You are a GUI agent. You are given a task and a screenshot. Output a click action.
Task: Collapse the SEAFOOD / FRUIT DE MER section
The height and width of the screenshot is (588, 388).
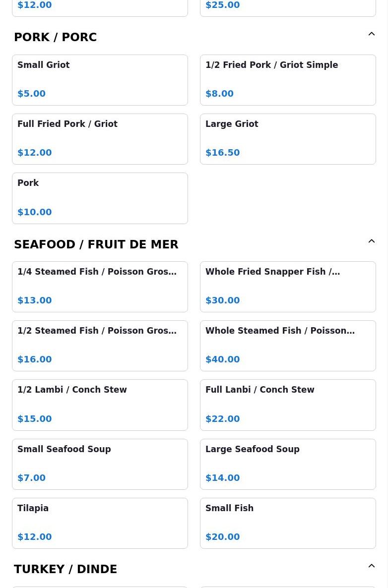pos(372,241)
